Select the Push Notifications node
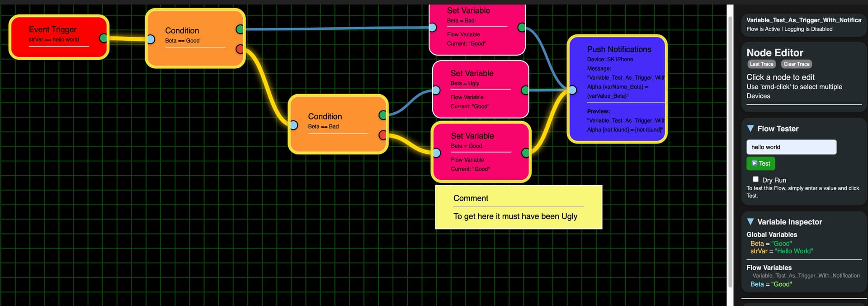 pos(618,89)
